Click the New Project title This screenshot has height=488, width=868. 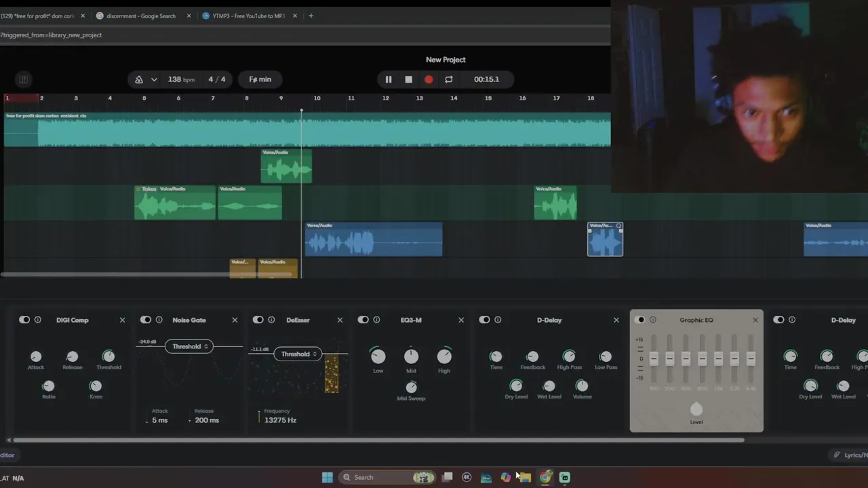pyautogui.click(x=446, y=60)
